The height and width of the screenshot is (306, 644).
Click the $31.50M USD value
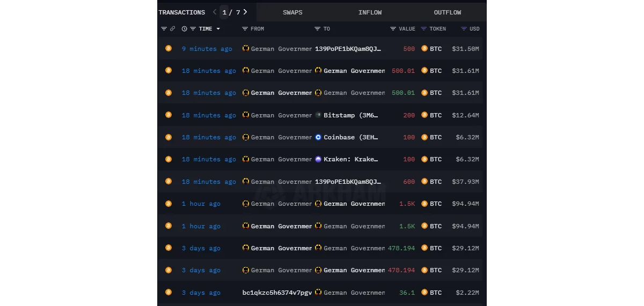[465, 49]
